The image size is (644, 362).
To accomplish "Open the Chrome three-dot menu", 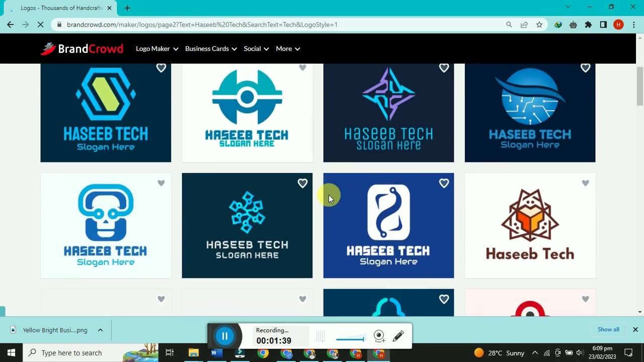I will pos(633,25).
